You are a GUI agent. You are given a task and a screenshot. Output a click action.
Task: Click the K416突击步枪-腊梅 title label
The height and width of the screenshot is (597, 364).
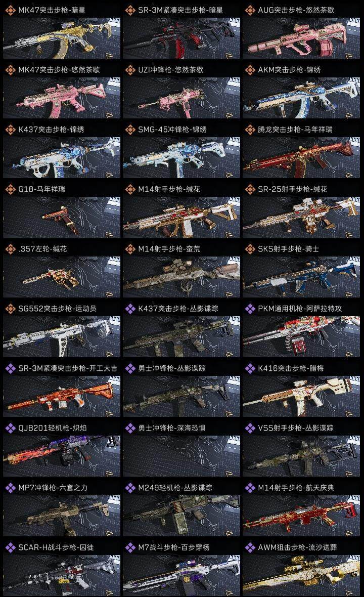coord(291,368)
